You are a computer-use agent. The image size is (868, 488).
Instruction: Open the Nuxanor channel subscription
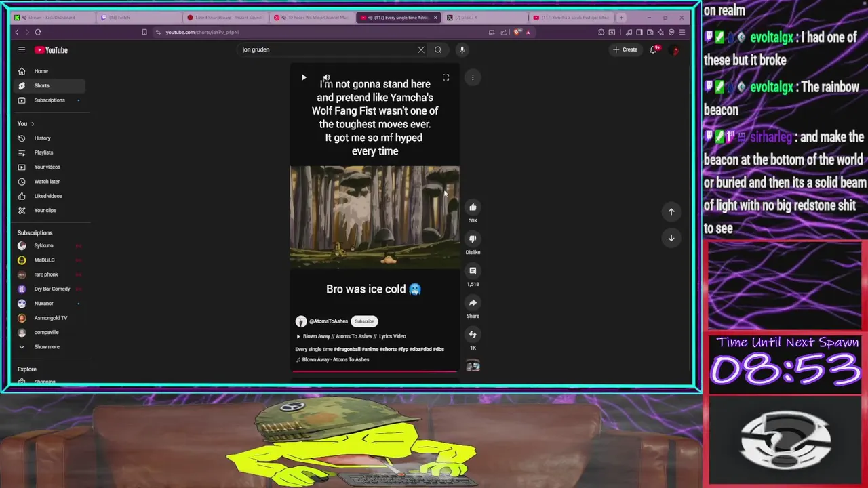coord(49,304)
